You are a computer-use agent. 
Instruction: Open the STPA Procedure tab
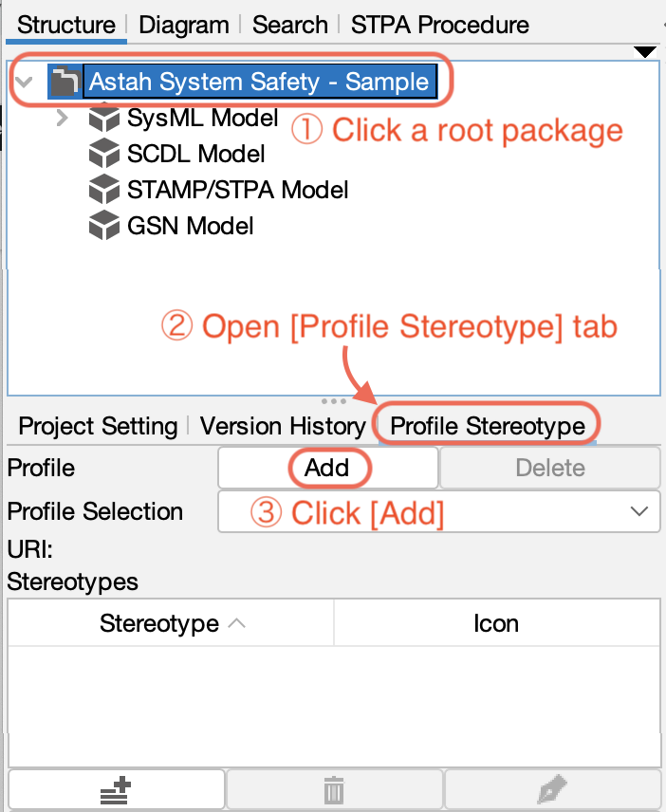tap(439, 25)
